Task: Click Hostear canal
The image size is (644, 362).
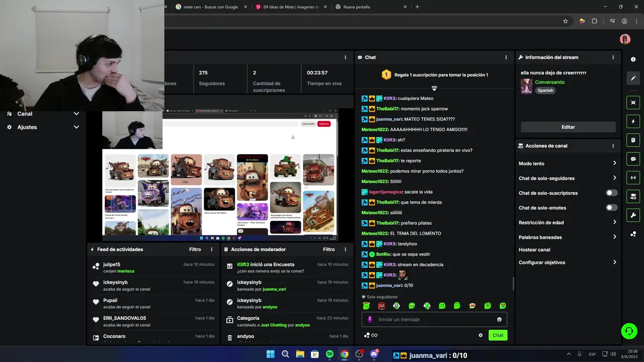Action: tap(534, 250)
